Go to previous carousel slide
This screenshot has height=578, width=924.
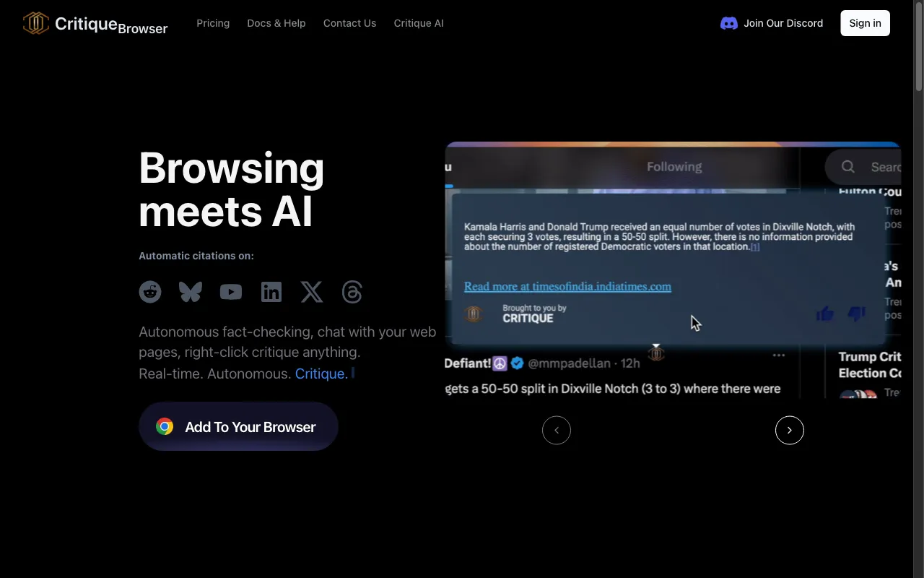(x=557, y=430)
